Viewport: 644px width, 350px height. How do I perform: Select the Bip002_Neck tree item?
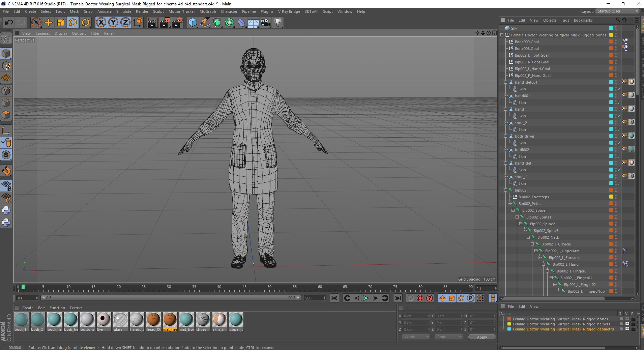[548, 237]
